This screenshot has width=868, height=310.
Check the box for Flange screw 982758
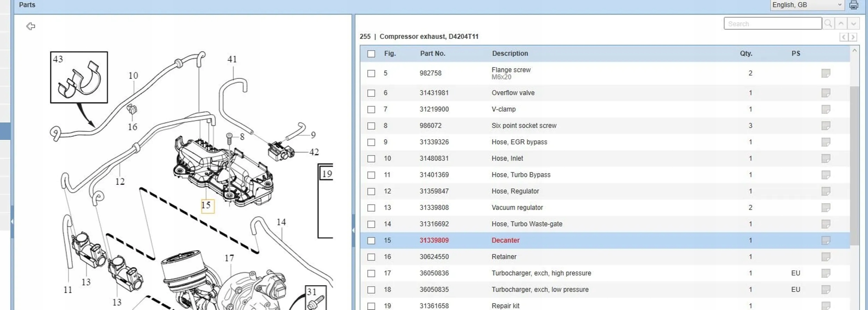point(371,73)
